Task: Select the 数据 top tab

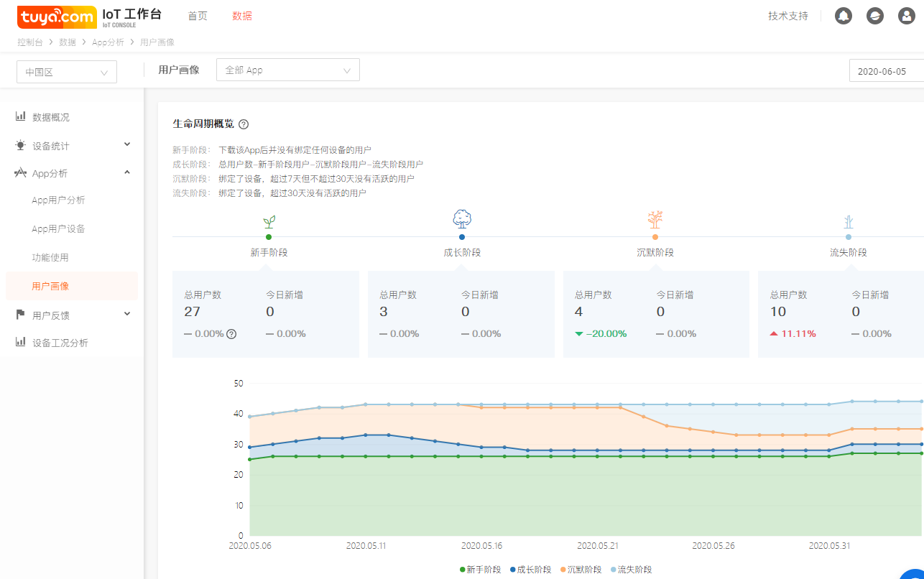Action: click(242, 16)
